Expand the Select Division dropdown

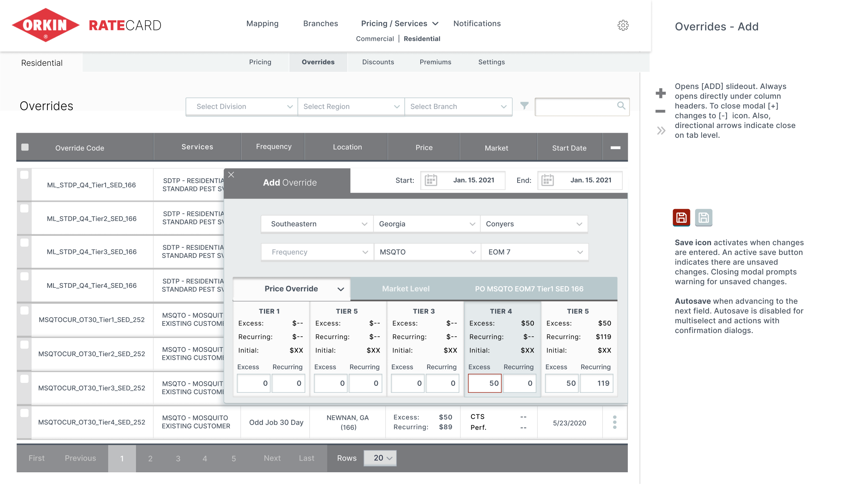tap(242, 107)
